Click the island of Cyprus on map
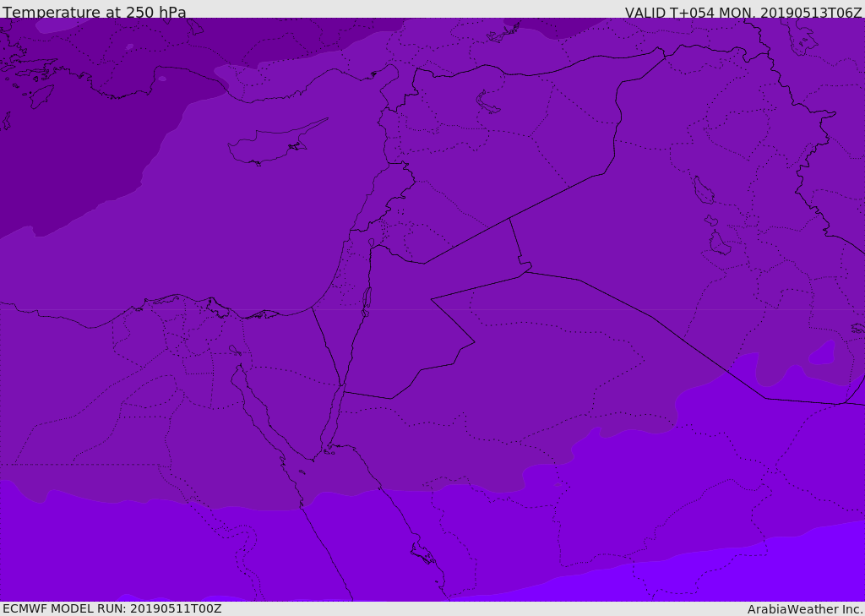The image size is (865, 616). click(273, 144)
